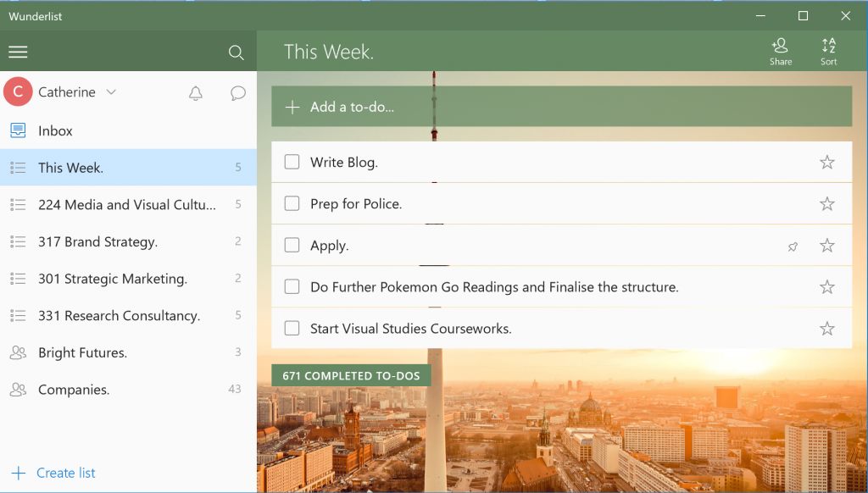This screenshot has width=868, height=493.
Task: Share this list via Share icon
Action: point(781,51)
